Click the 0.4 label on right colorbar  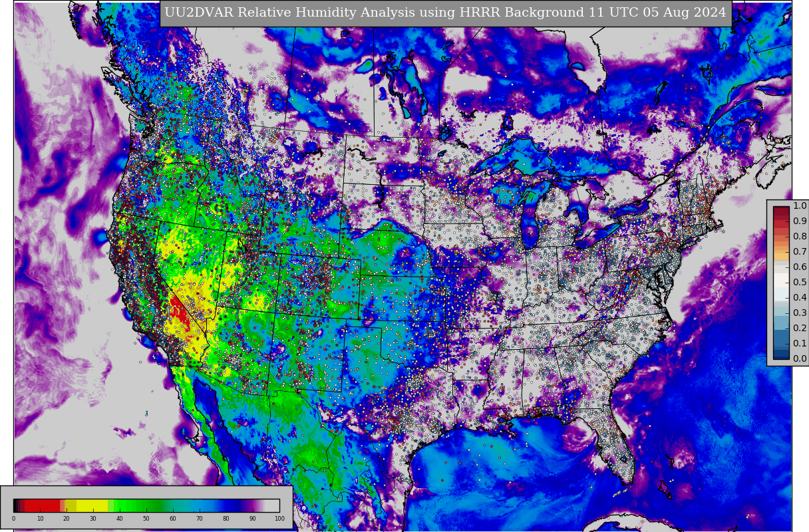click(x=800, y=297)
